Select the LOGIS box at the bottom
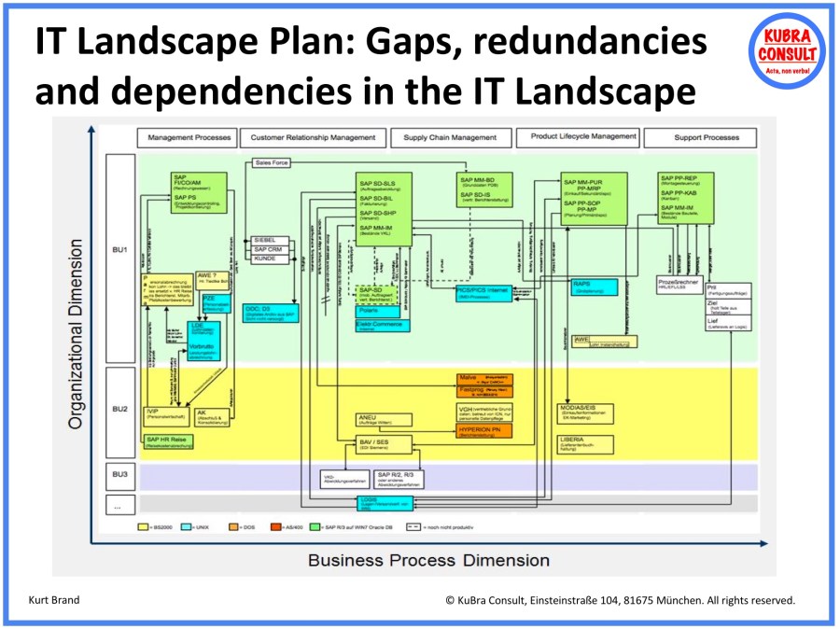This screenshot has width=840, height=629. (x=385, y=502)
